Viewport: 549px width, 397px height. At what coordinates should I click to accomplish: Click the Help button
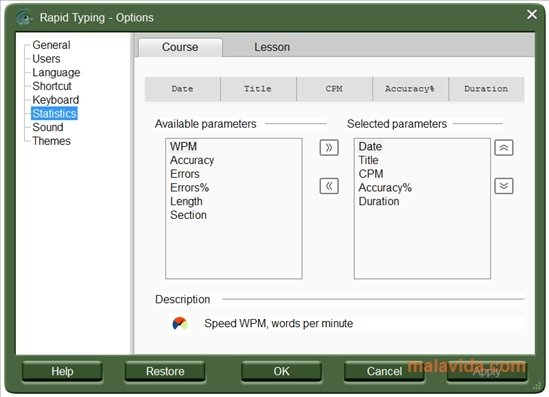[62, 371]
